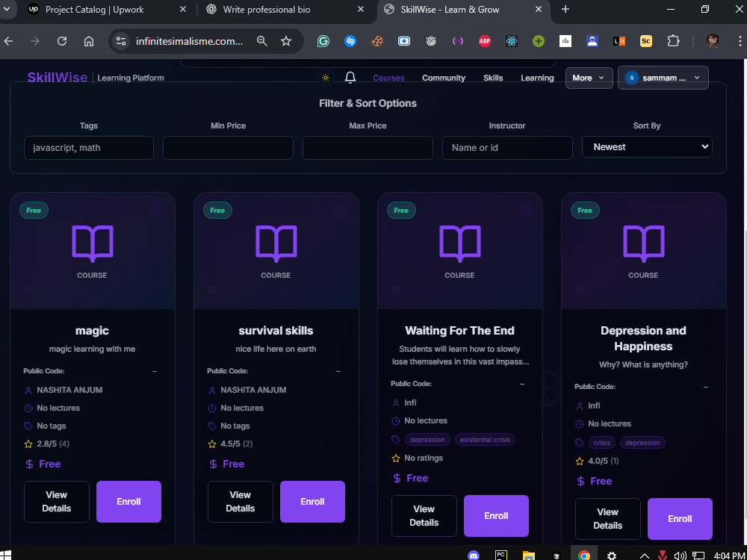Open File Explorer from the taskbar
747x560 pixels.
tap(528, 555)
